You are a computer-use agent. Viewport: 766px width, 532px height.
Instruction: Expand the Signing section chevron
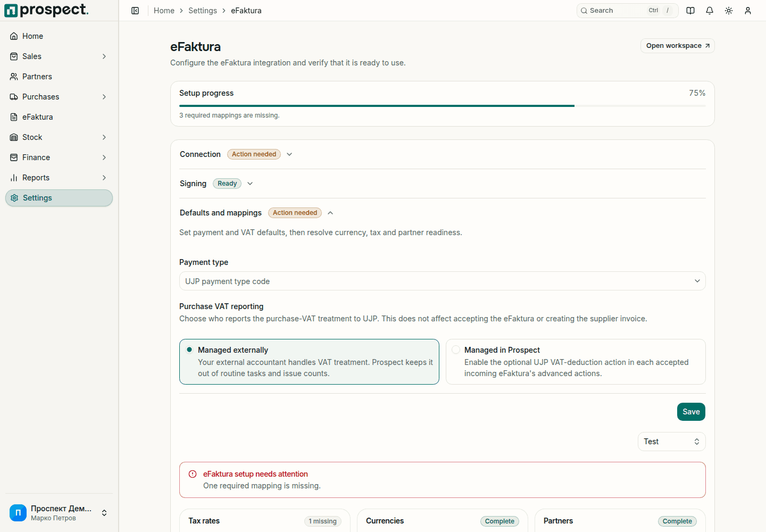(x=250, y=184)
